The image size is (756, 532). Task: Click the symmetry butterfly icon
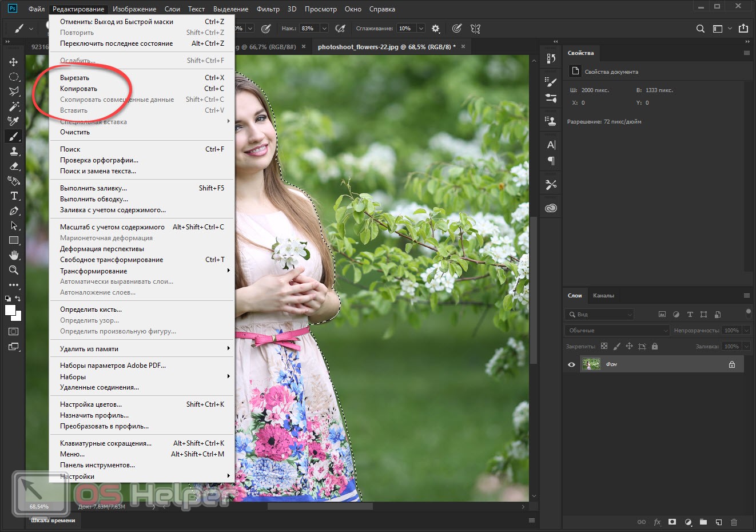tap(475, 28)
